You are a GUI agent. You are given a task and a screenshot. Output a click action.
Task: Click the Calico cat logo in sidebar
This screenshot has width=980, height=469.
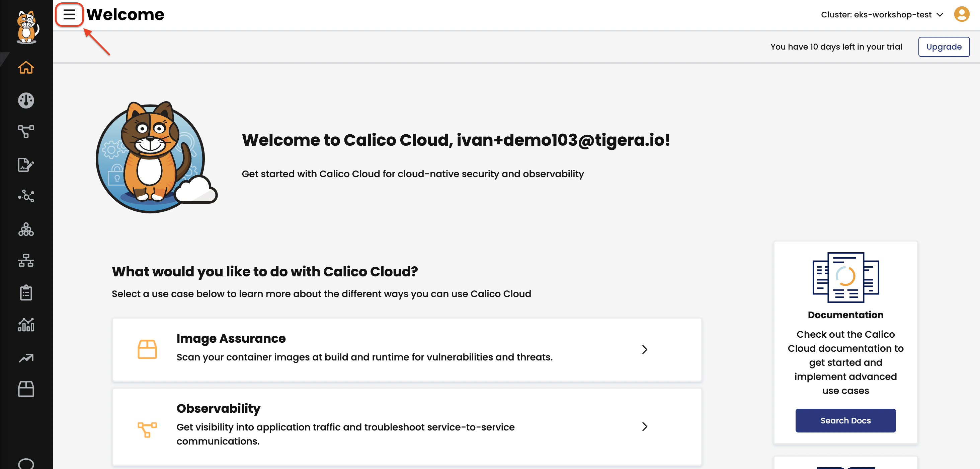click(x=27, y=27)
